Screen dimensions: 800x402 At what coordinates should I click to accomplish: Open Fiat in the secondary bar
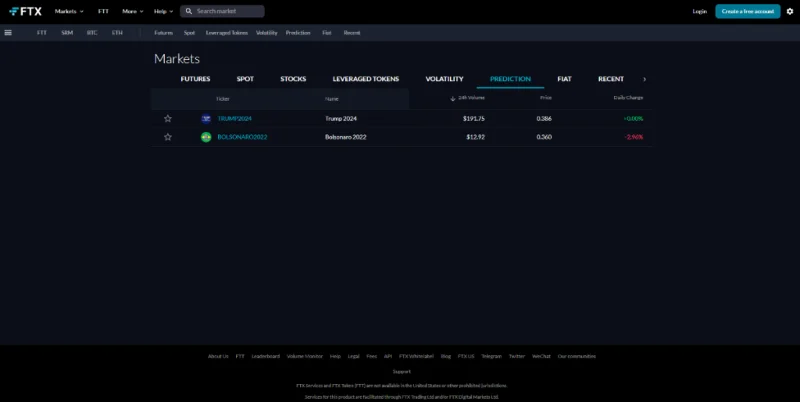click(327, 33)
